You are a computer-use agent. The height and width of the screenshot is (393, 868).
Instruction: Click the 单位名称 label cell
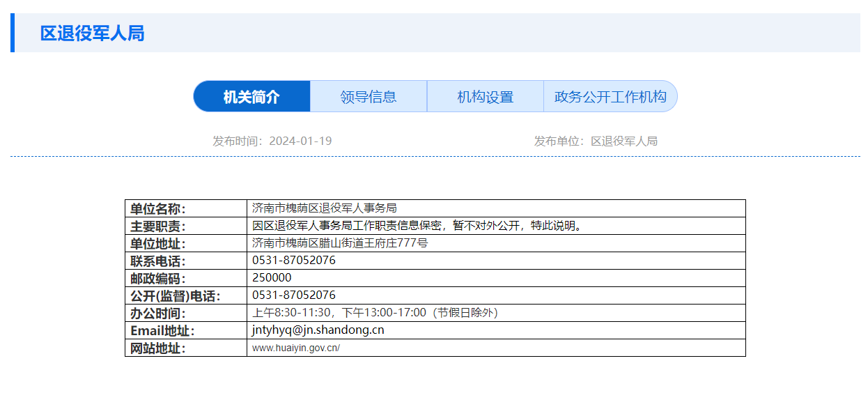click(x=186, y=208)
